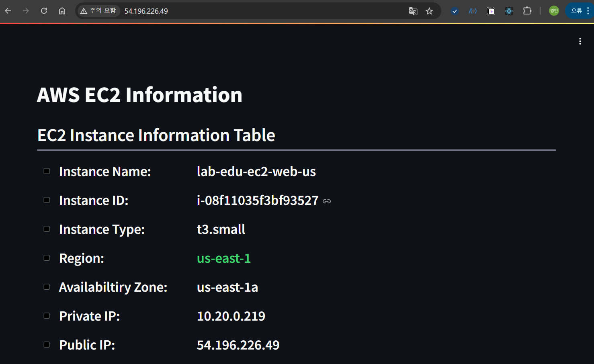Open the browser home page

coord(62,11)
